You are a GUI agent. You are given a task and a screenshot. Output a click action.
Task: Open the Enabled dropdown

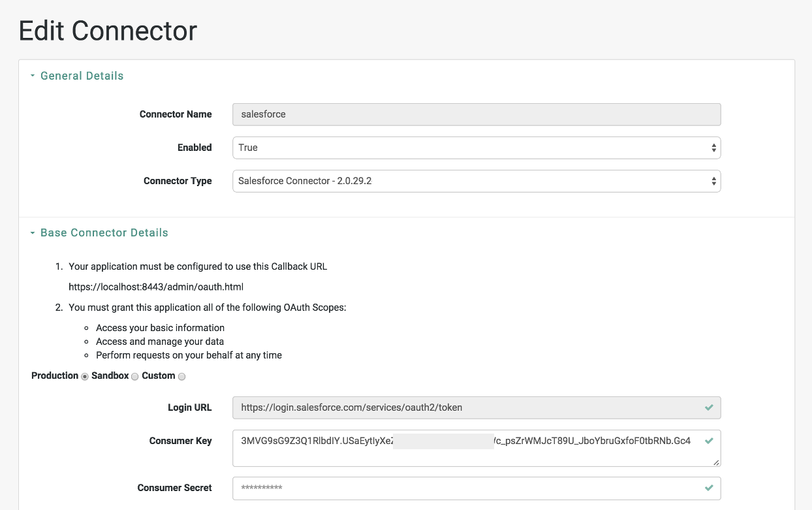tap(476, 148)
